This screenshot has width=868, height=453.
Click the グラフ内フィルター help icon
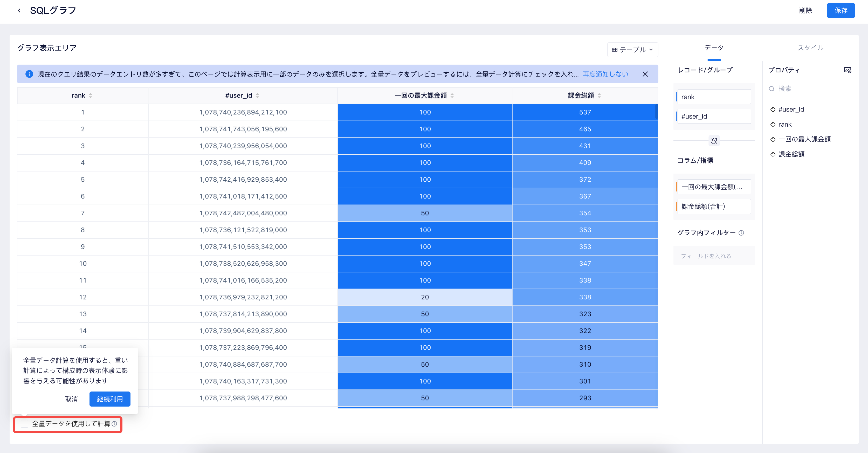(x=741, y=233)
